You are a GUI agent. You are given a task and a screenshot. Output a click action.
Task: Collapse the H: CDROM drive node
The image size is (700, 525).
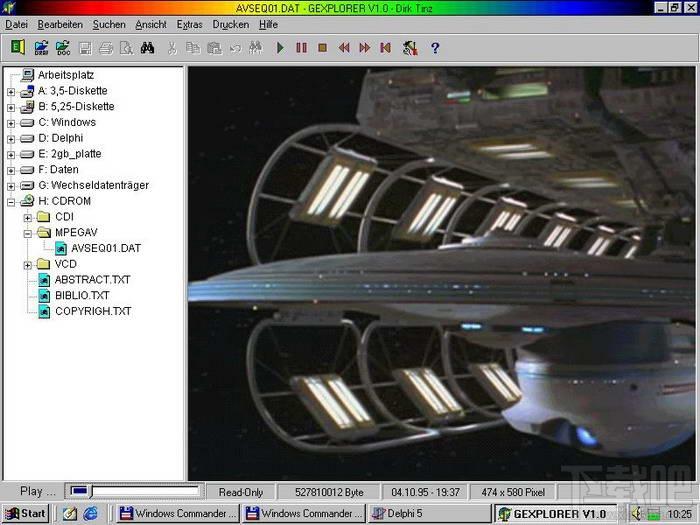point(11,201)
